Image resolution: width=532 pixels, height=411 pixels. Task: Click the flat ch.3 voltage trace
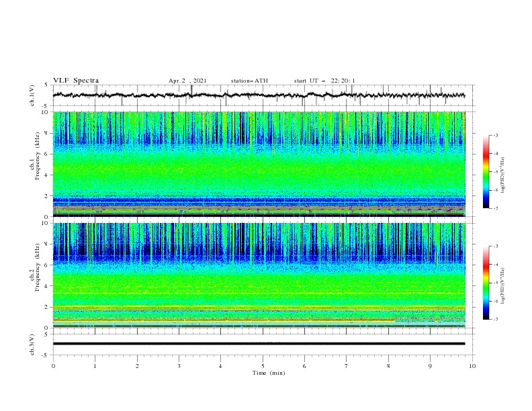click(259, 344)
